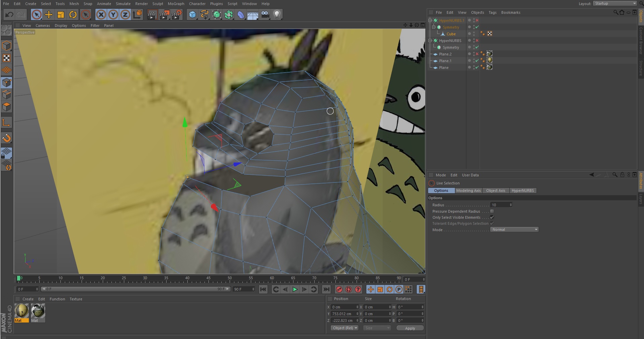Add a HyperNURBS generator object
This screenshot has width=644, height=339.
pos(217,14)
